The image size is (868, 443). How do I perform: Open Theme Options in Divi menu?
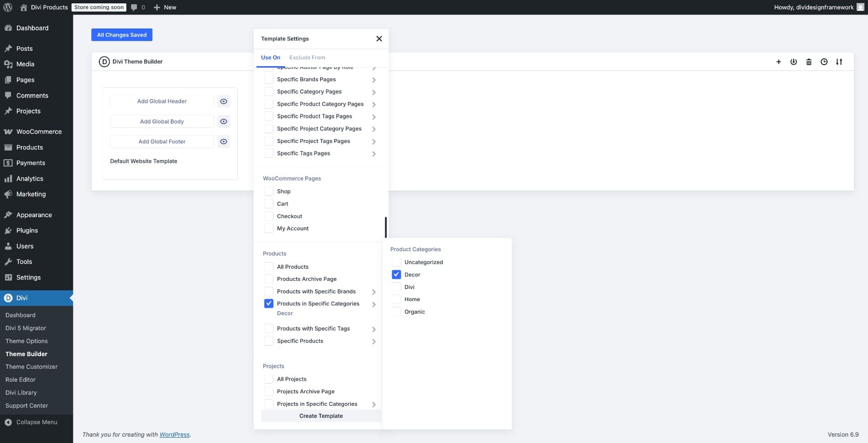[27, 341]
